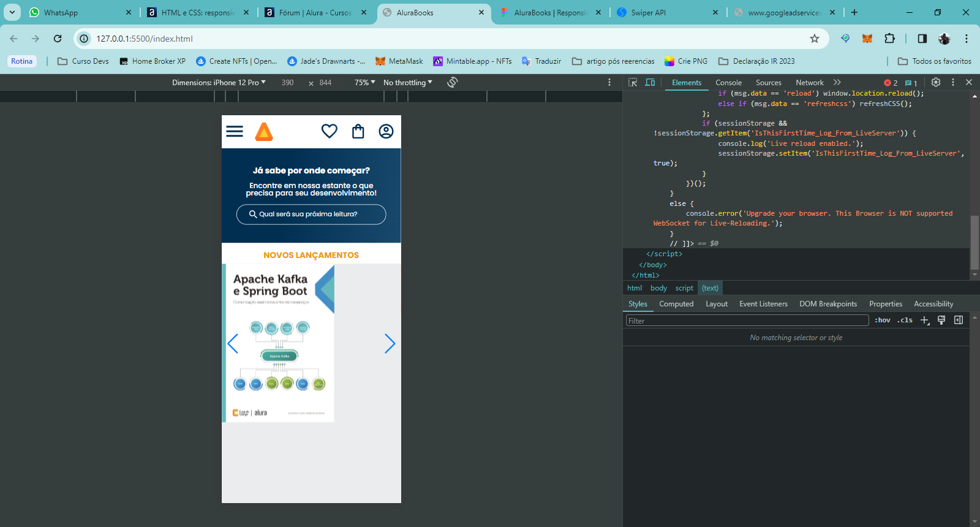The width and height of the screenshot is (980, 527).
Task: Select the (text) breadcrumb
Action: [710, 288]
